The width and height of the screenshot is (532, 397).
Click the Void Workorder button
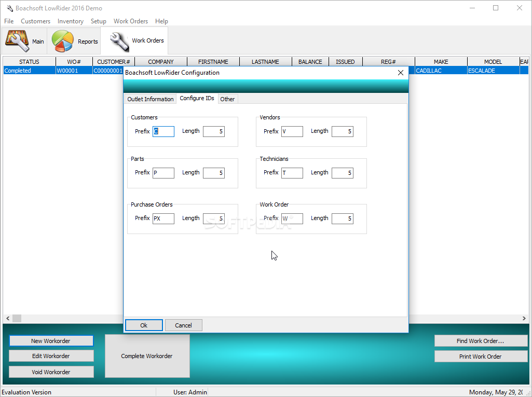[x=51, y=372]
